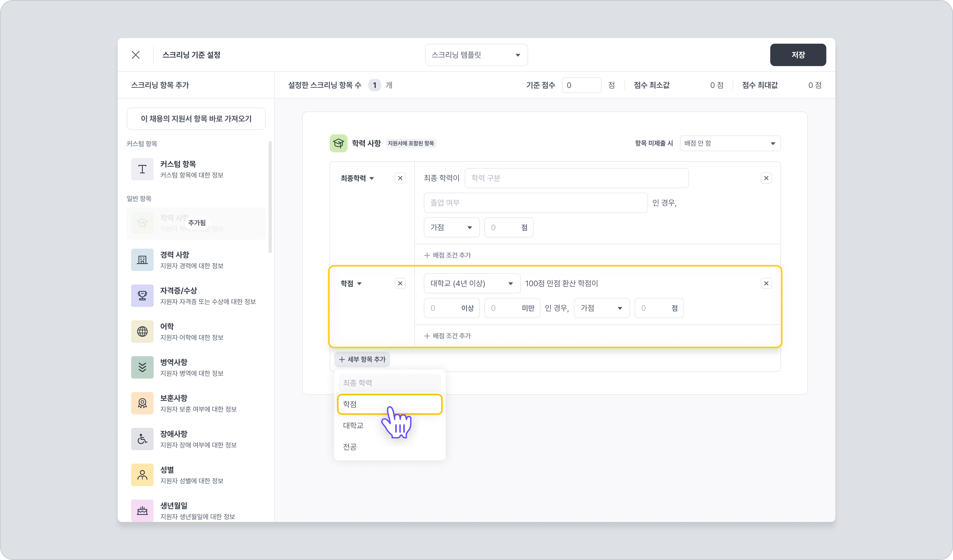Click the chevrons icon for 병역사항
Image resolution: width=953 pixels, height=560 pixels.
142,367
